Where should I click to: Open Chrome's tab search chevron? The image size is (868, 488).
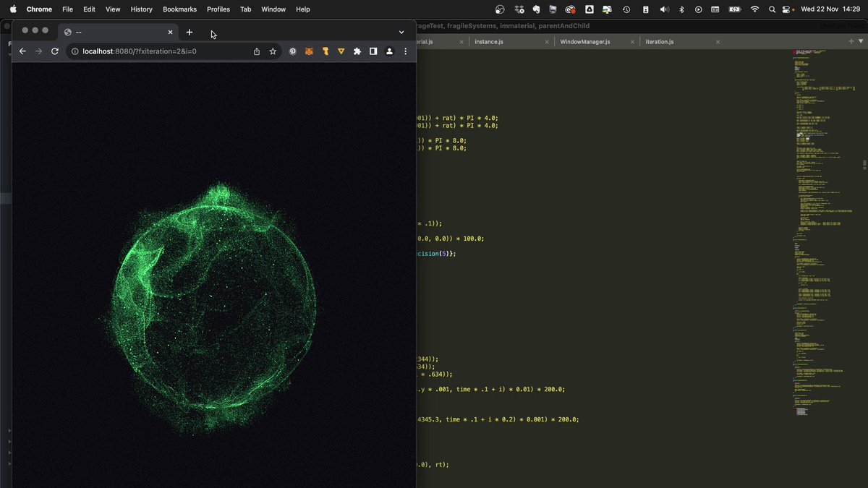(x=401, y=32)
